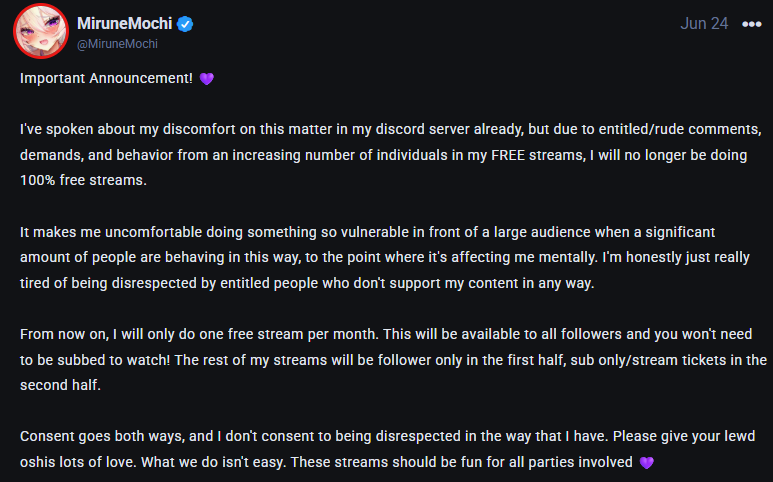
Task: Click the "second half." line
Action: click(60, 385)
